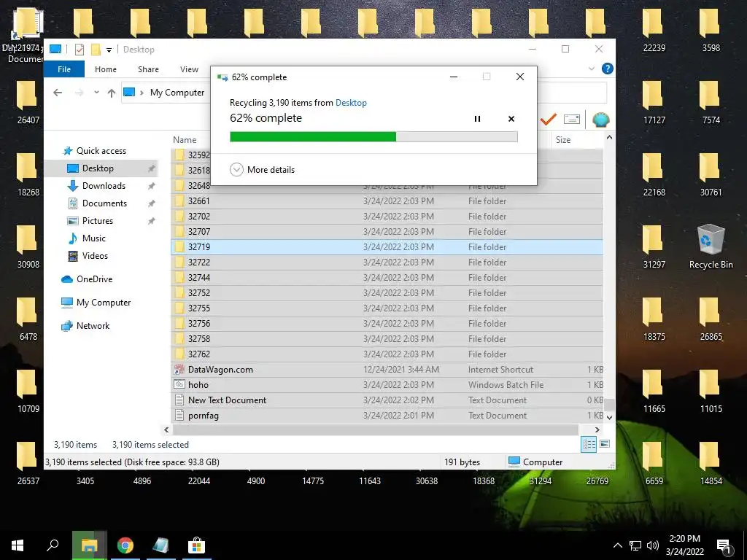Switch to the View ribbon tab
The width and height of the screenshot is (747, 560).
[189, 69]
